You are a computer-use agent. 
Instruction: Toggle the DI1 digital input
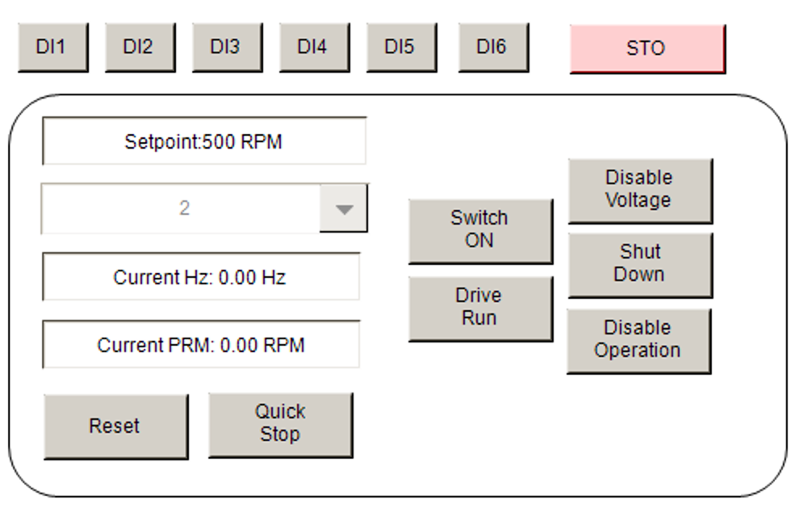(53, 47)
